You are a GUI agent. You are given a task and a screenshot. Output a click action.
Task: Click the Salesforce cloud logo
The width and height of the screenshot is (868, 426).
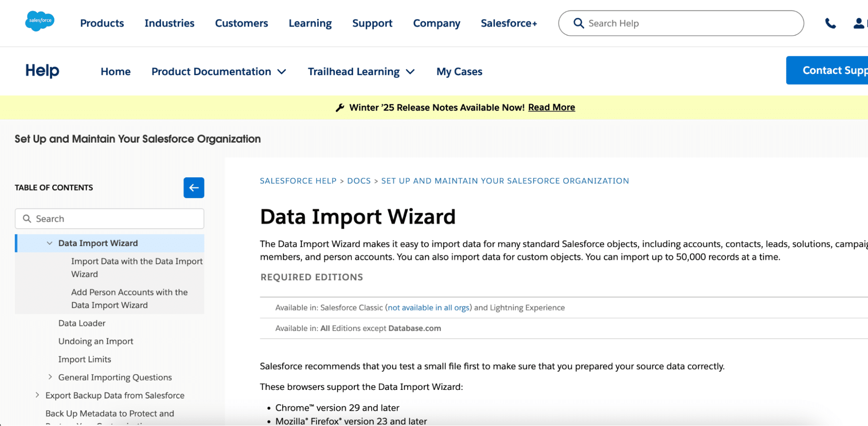40,21
